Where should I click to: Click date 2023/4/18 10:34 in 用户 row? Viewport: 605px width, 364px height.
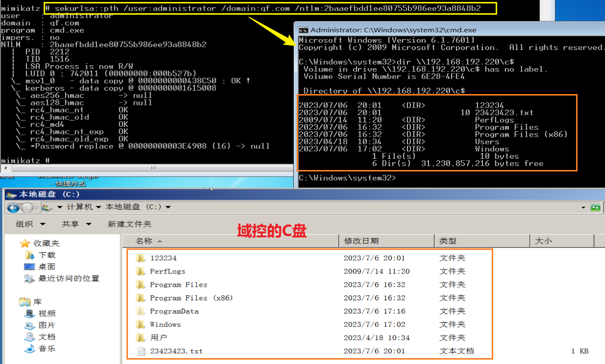(377, 338)
